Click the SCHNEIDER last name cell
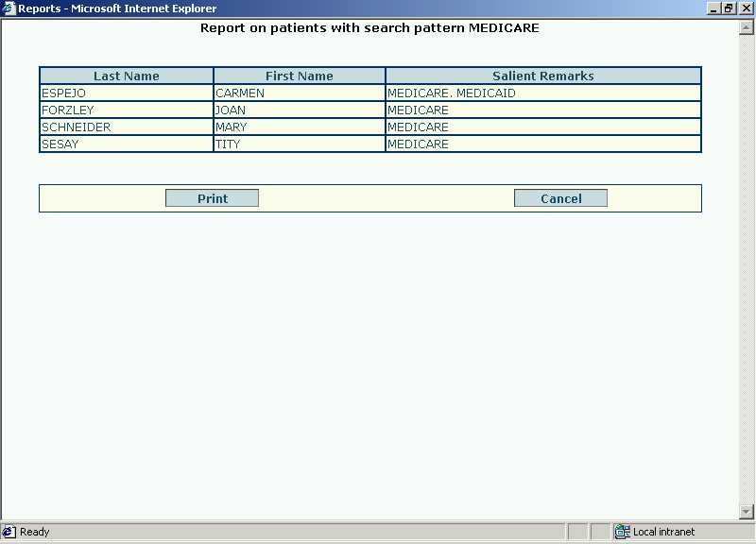 pyautogui.click(x=127, y=127)
